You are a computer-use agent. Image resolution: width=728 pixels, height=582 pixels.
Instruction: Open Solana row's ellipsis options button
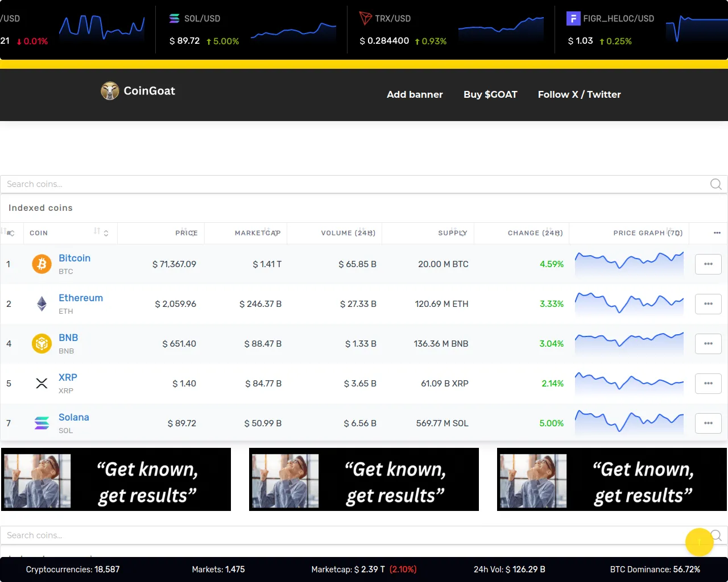coord(708,423)
